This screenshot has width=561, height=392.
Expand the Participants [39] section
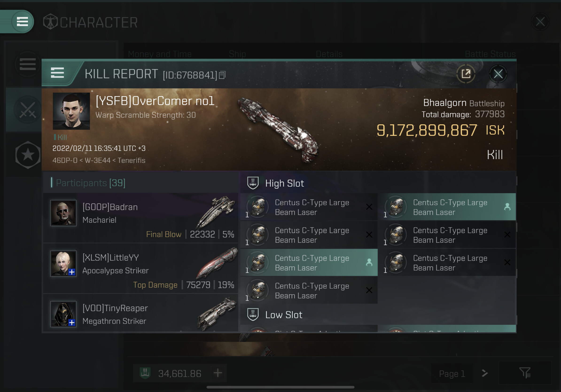point(91,183)
